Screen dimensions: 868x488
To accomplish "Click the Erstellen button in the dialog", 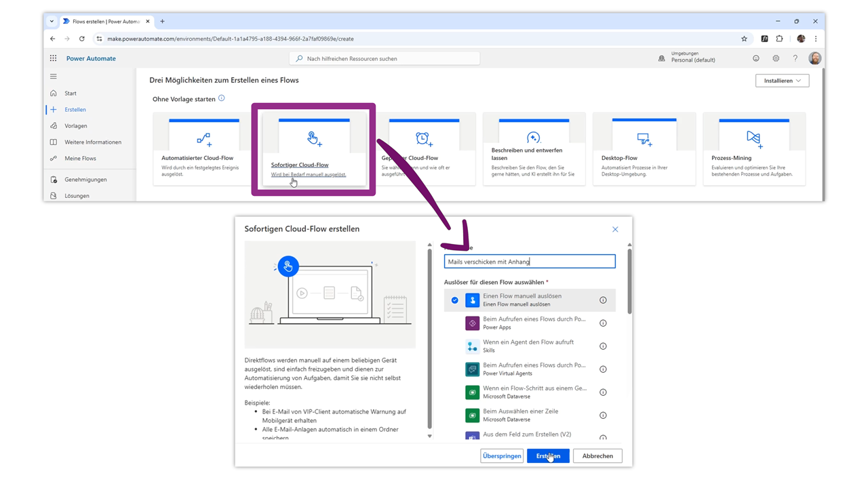I will 548,456.
